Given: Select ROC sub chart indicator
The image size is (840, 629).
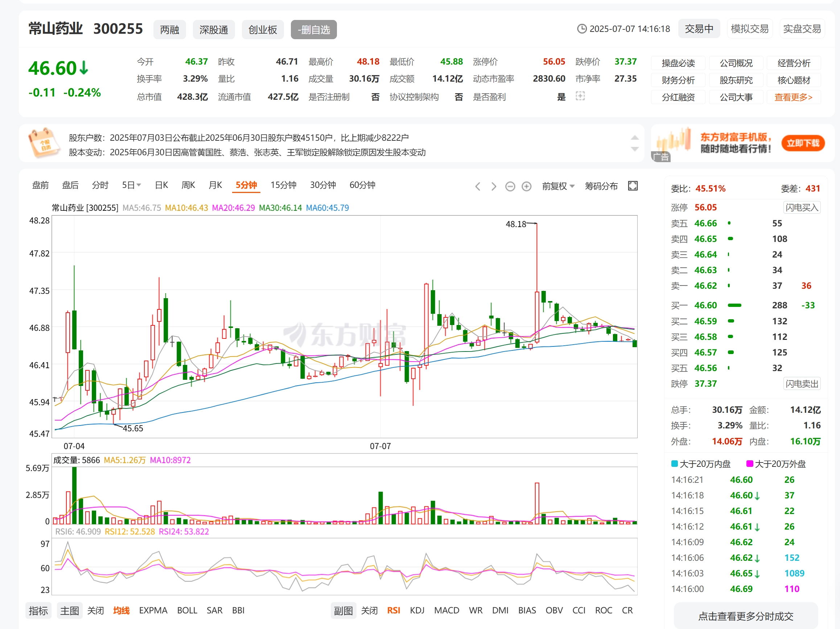Looking at the screenshot, I should coord(604,610).
